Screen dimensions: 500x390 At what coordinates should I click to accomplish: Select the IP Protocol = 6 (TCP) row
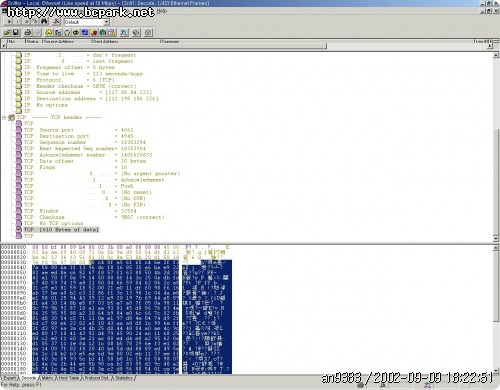tap(69, 80)
